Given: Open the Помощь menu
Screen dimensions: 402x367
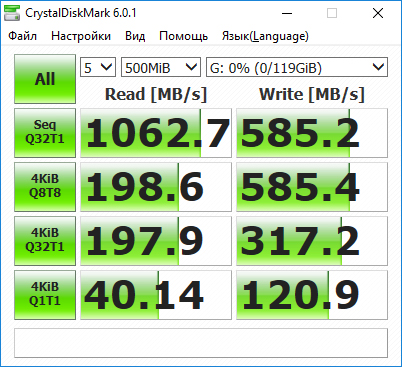Looking at the screenshot, I should pyautogui.click(x=183, y=36).
